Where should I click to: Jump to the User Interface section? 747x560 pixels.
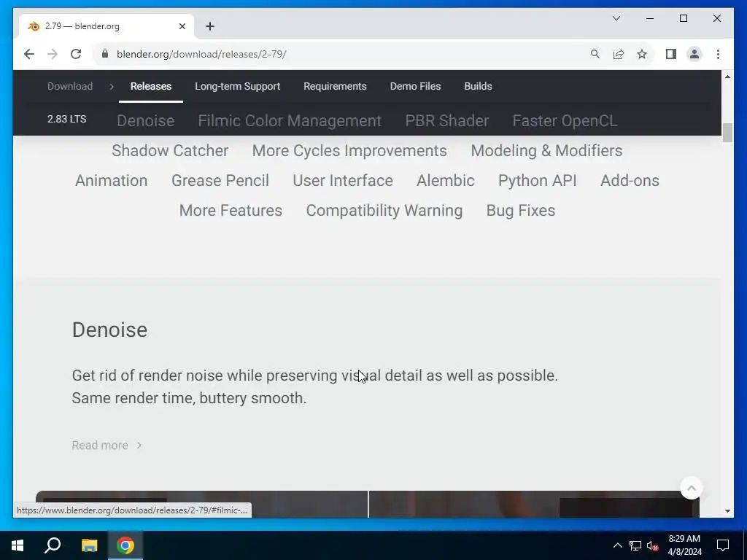click(343, 181)
